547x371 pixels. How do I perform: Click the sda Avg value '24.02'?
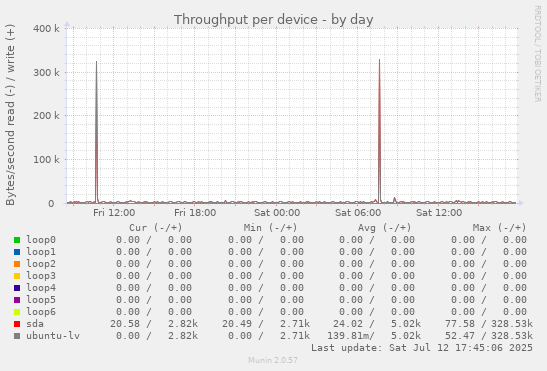pos(348,324)
